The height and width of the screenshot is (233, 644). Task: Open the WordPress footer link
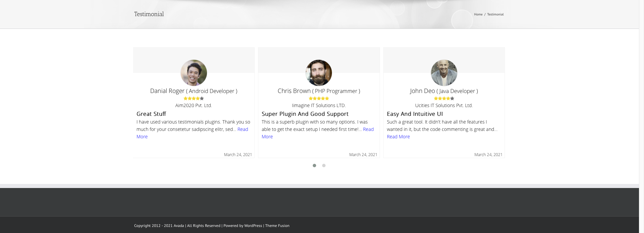click(x=253, y=226)
